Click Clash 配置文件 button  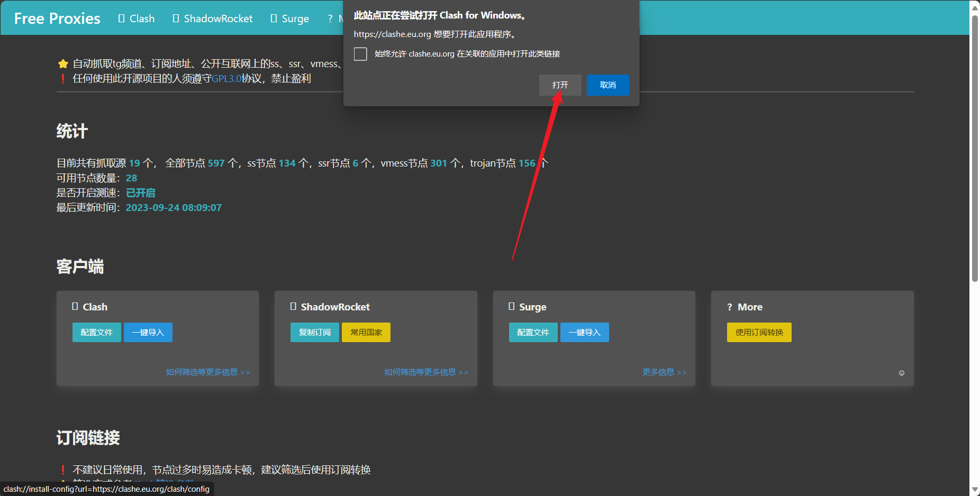96,333
